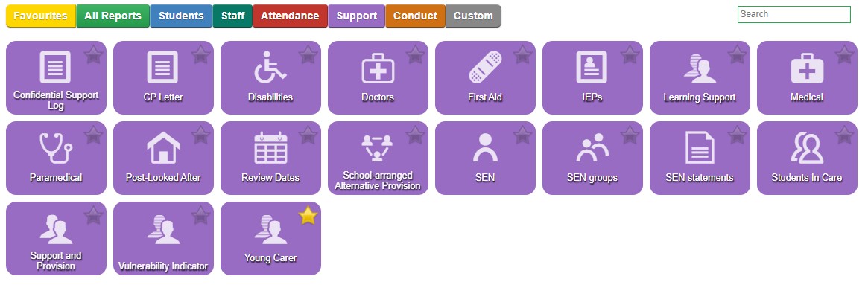Open the SEN groups report tile
The height and width of the screenshot is (285, 868).
click(592, 158)
